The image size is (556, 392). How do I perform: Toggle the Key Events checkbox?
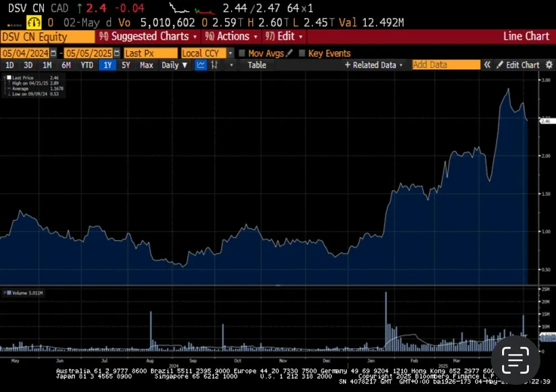click(302, 53)
